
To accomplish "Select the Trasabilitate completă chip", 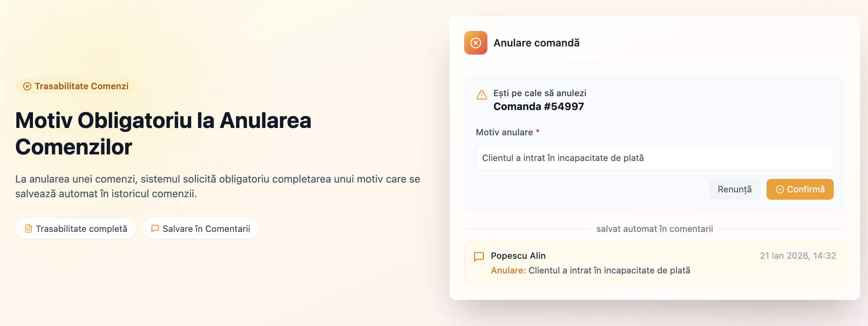I will (75, 229).
